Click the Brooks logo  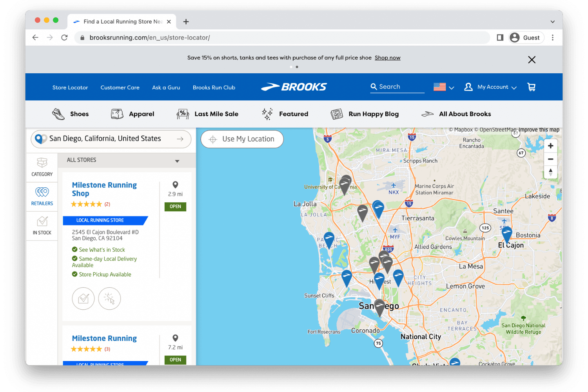(294, 87)
